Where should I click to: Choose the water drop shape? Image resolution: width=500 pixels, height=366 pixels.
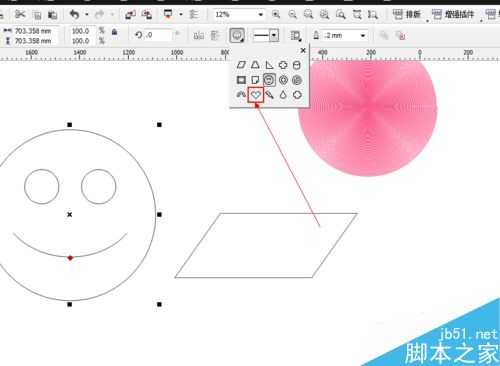(283, 95)
